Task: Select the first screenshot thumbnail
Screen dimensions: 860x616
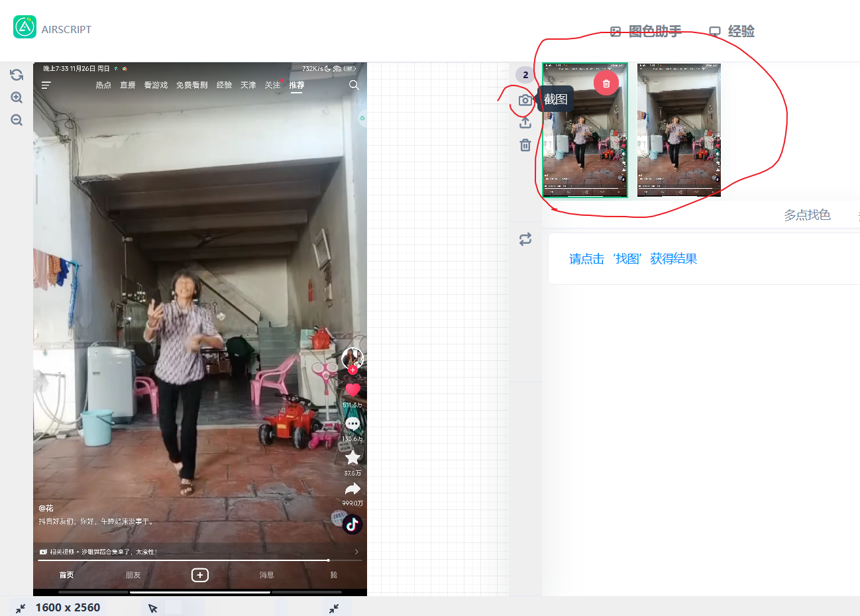Action: coord(585,130)
